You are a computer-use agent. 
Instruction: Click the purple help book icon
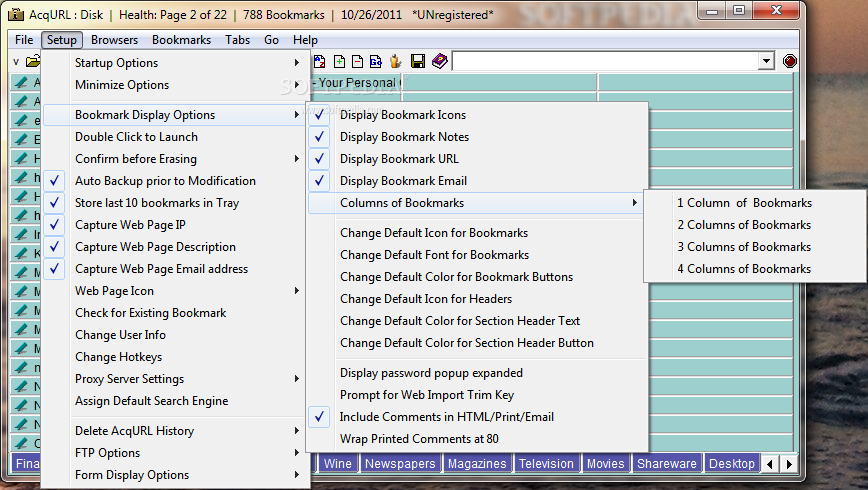[x=440, y=61]
